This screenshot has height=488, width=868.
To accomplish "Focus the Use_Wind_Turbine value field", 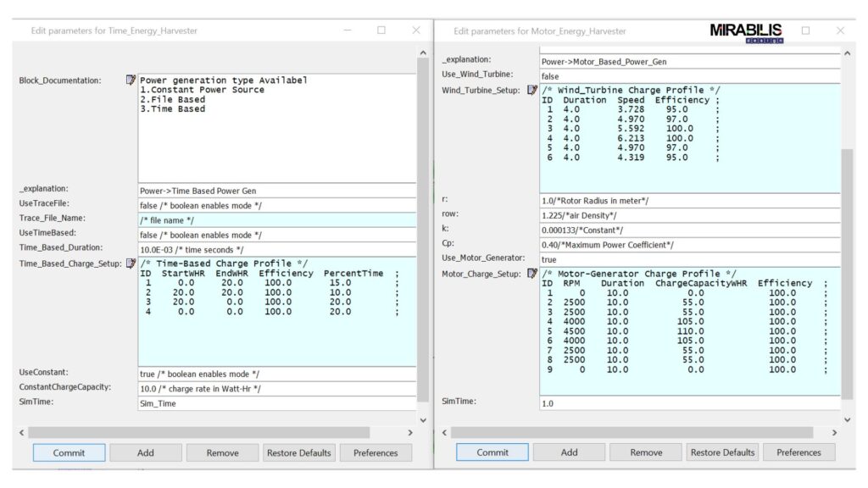I will pyautogui.click(x=690, y=76).
